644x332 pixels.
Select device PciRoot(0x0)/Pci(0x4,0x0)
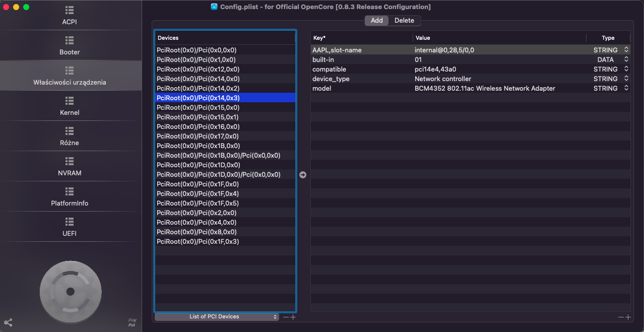225,222
